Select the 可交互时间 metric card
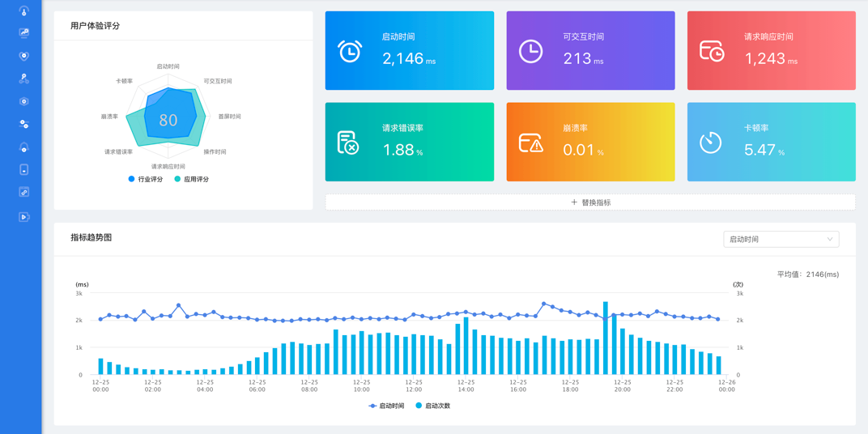868x434 pixels. [590, 50]
